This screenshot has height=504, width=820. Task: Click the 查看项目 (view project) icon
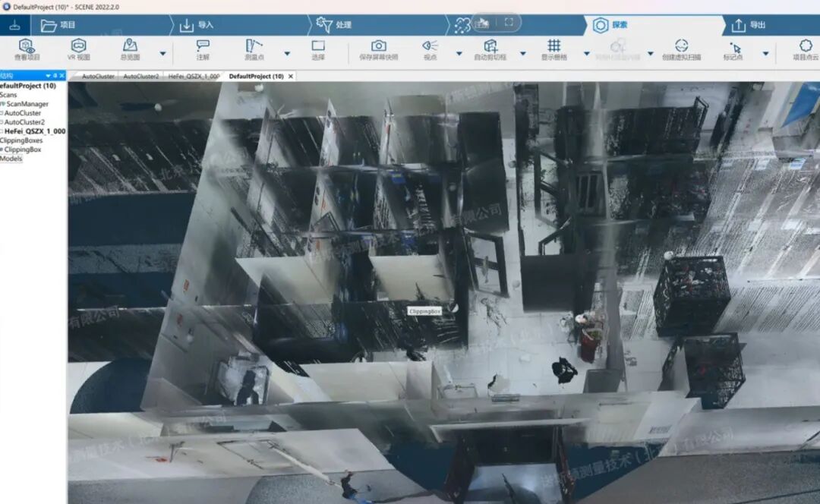point(27,50)
